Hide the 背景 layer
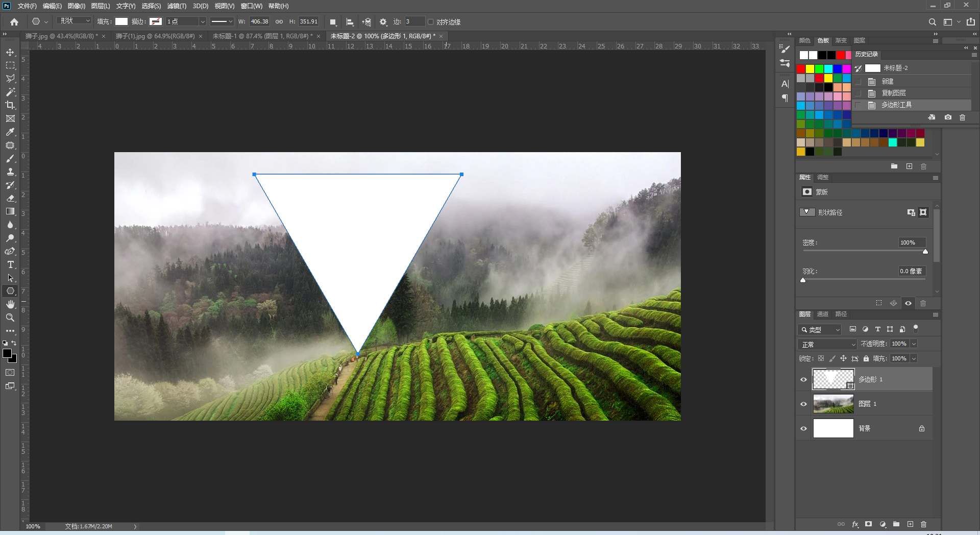The width and height of the screenshot is (980, 535). pos(803,428)
